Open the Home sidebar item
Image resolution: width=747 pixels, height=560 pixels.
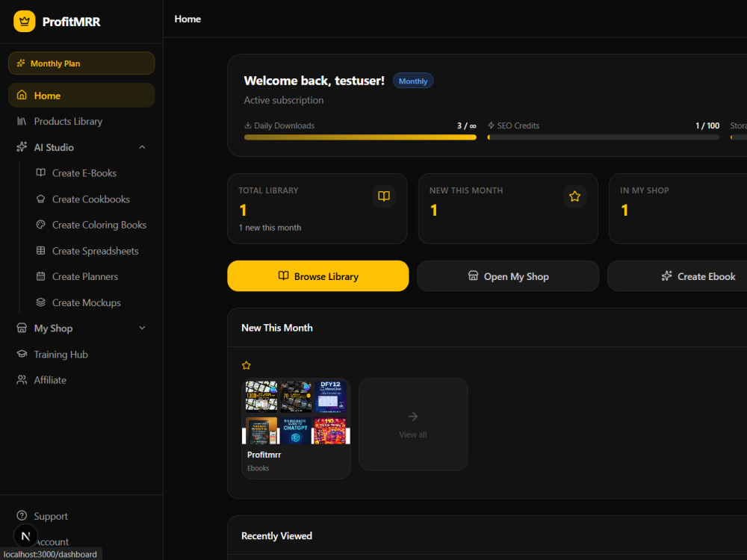coord(81,96)
